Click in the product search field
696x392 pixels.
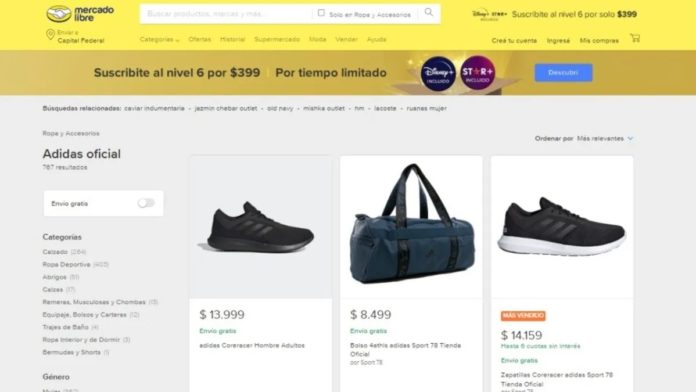tap(226, 14)
